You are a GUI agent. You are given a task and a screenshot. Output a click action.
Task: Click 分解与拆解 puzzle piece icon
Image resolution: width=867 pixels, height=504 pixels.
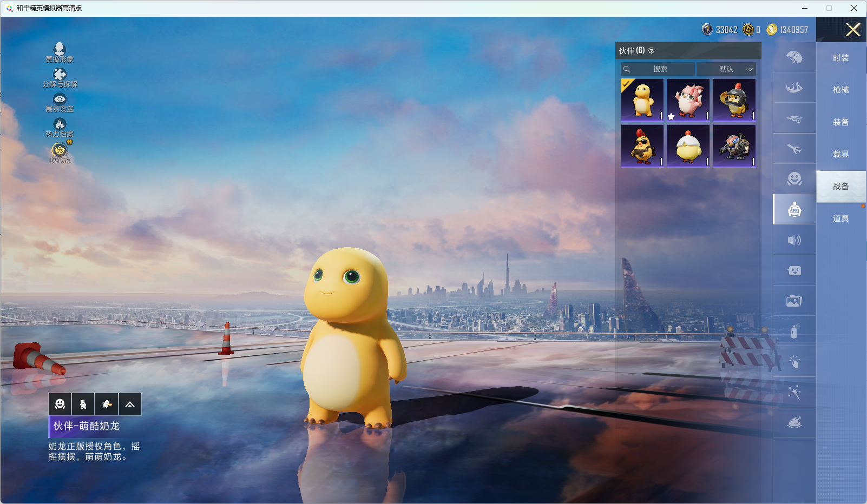pyautogui.click(x=60, y=75)
